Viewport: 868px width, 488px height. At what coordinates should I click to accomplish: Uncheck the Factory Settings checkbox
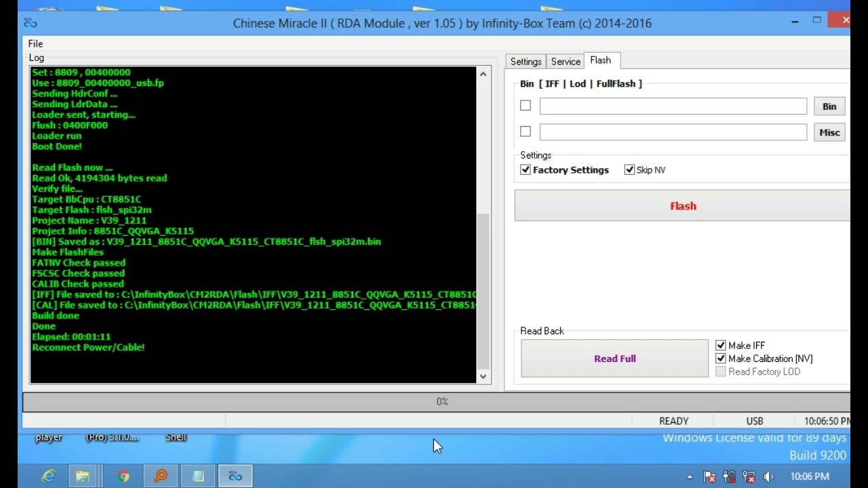click(526, 170)
